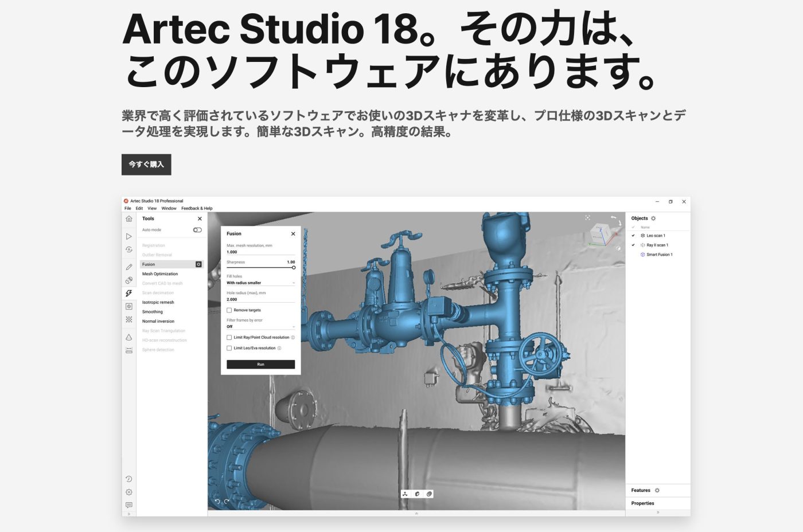Image resolution: width=803 pixels, height=532 pixels.
Task: Select the Tools lightning bolt icon
Action: pyautogui.click(x=129, y=294)
